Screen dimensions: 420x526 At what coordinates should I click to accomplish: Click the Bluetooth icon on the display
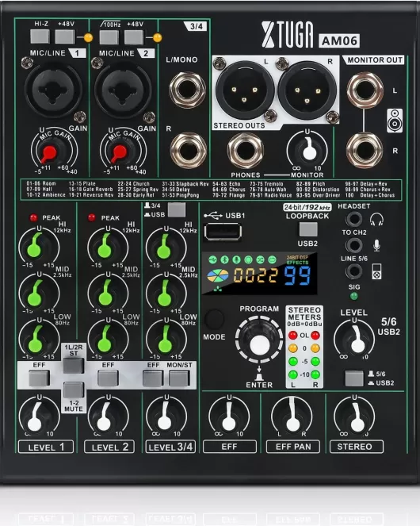[225, 259]
